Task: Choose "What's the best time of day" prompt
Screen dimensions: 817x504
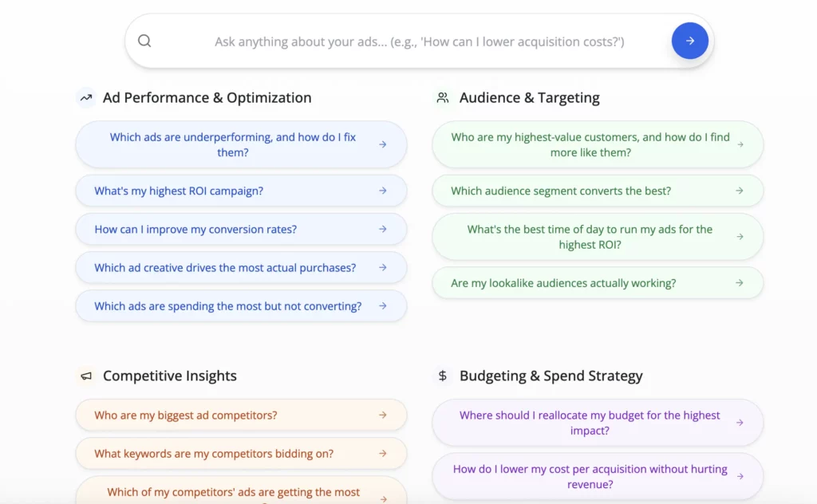Action: (590, 237)
